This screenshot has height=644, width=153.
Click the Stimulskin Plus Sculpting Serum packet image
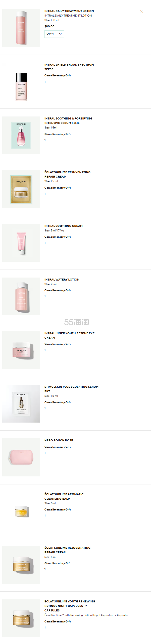pyautogui.click(x=21, y=404)
